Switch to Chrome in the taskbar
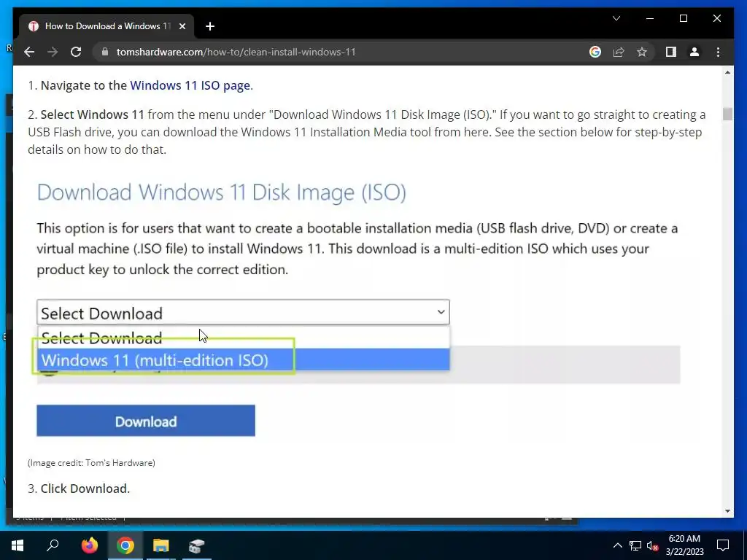The image size is (747, 560). [125, 545]
